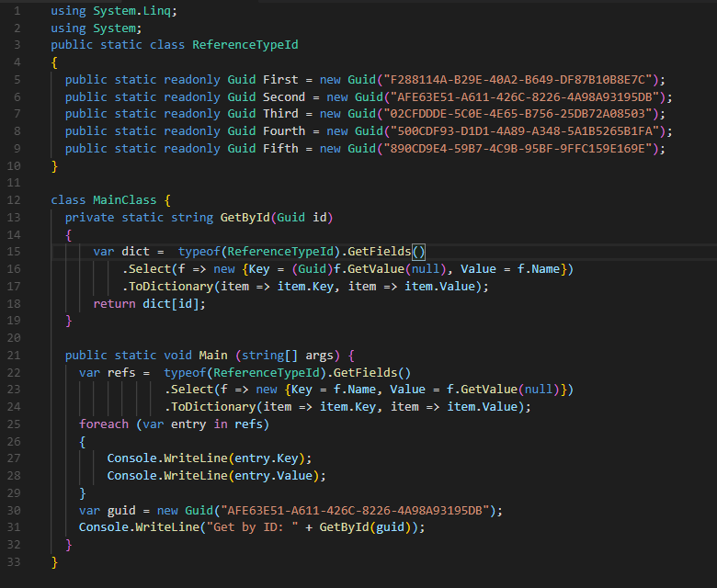Click line number 21 in the gutter

pos(14,356)
